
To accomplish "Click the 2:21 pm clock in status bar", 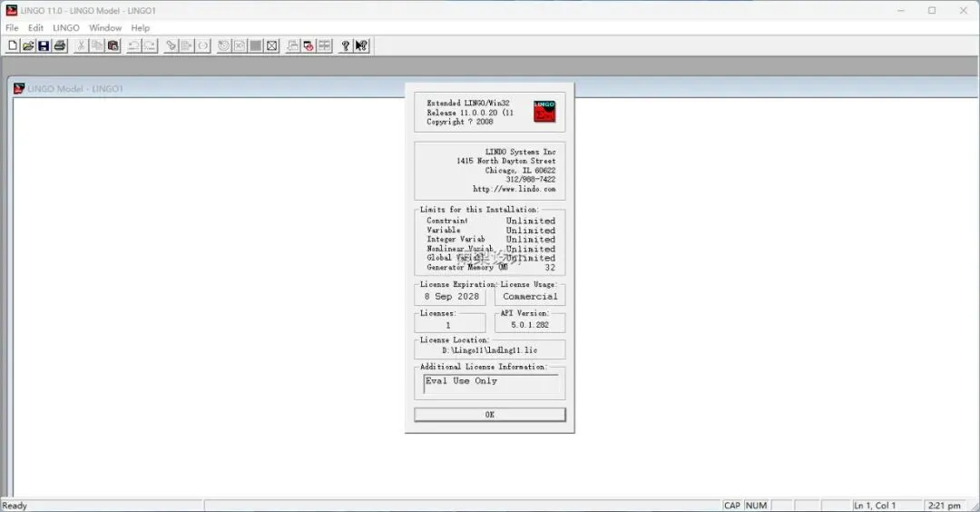I will point(945,506).
